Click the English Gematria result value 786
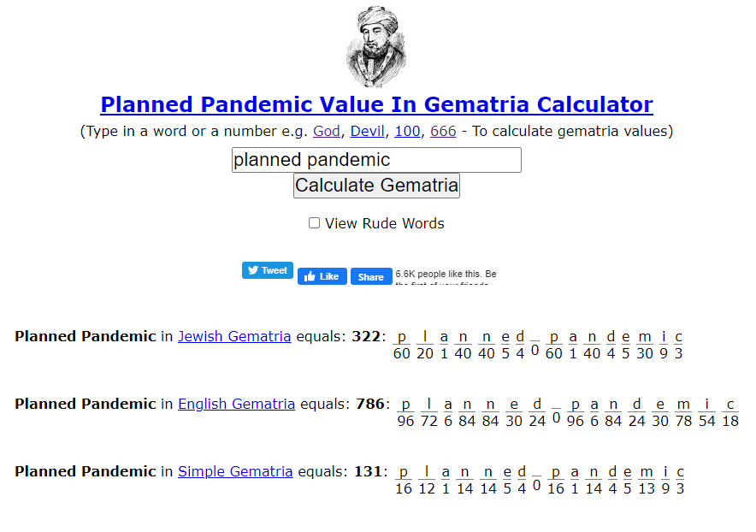The width and height of the screenshot is (756, 532). point(369,404)
